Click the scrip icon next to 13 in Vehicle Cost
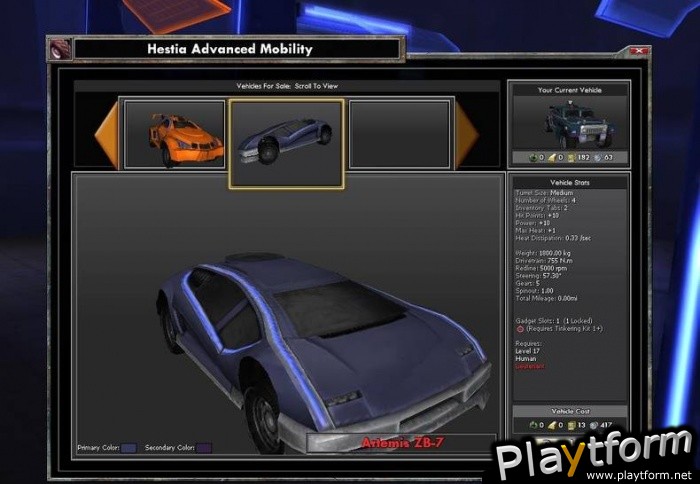The height and width of the screenshot is (484, 700). click(572, 425)
